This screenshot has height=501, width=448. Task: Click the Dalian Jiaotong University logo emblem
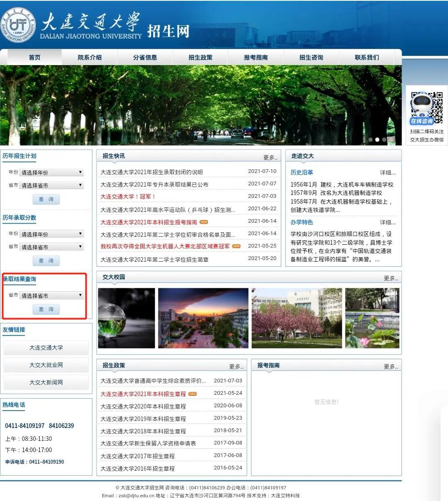point(18,24)
